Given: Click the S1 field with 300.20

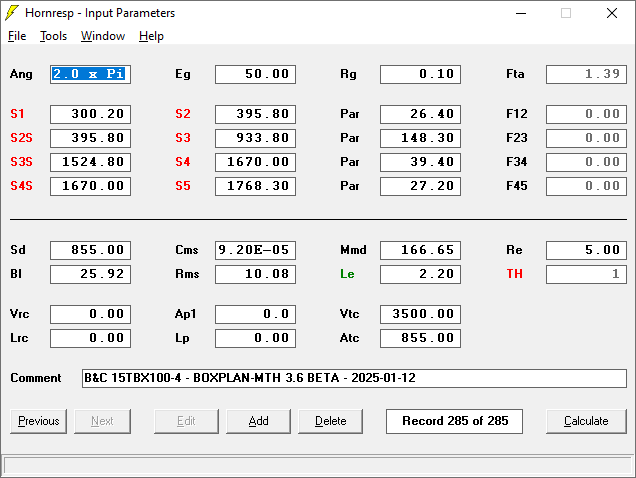Looking at the screenshot, I should [x=90, y=114].
